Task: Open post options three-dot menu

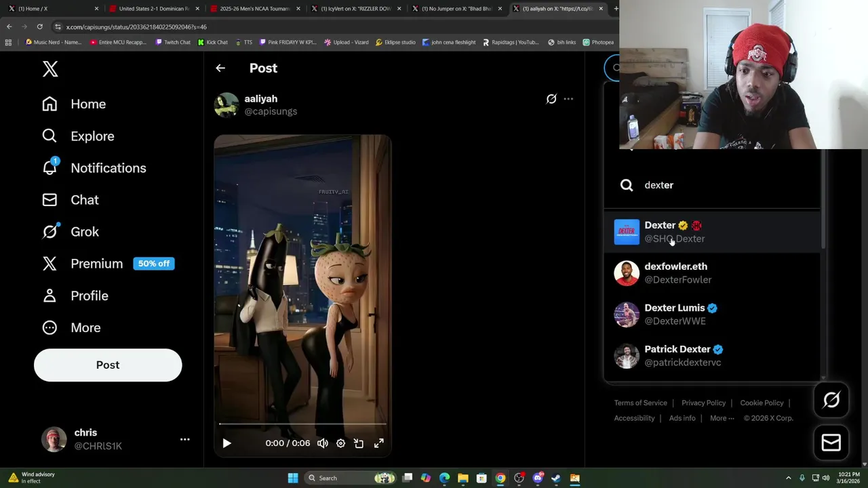Action: point(568,99)
